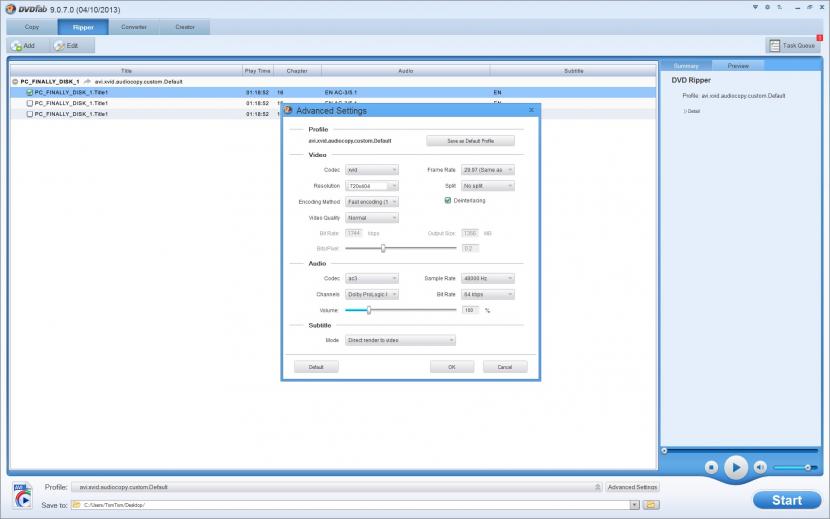Open the Subtitle Mode dropdown

pyautogui.click(x=400, y=341)
